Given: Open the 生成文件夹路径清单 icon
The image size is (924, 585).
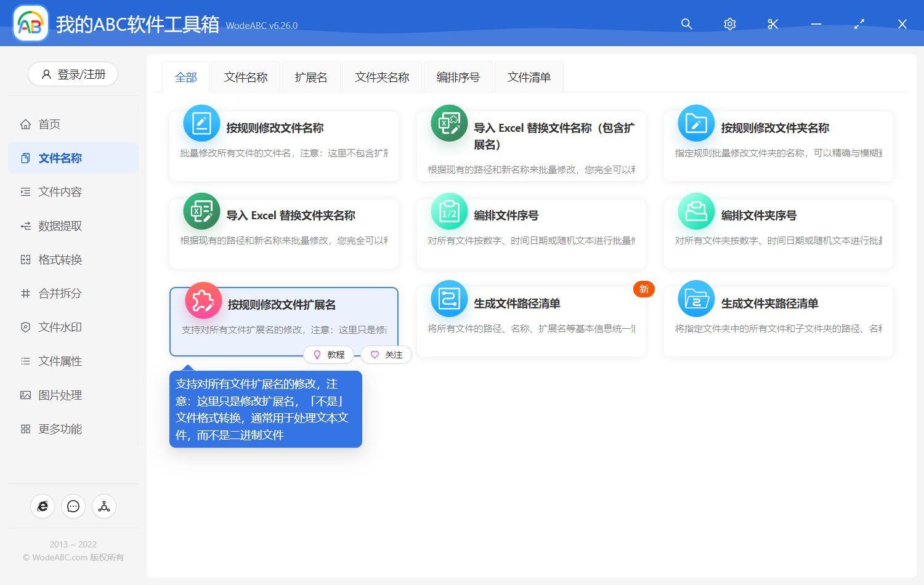Looking at the screenshot, I should coord(695,299).
